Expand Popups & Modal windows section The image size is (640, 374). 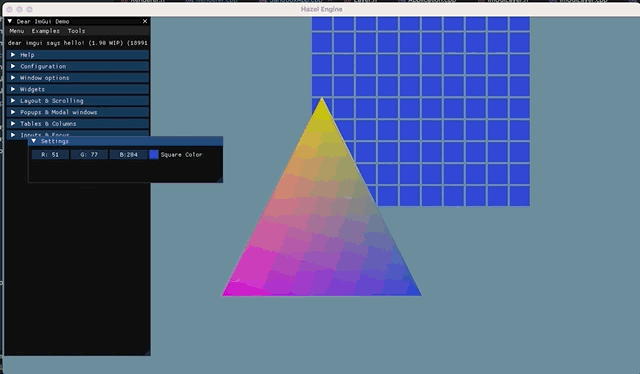78,112
